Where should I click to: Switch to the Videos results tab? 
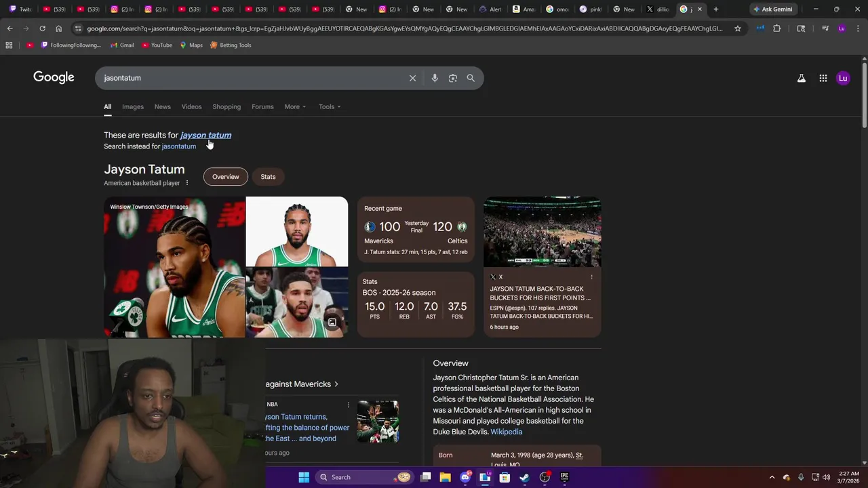191,106
